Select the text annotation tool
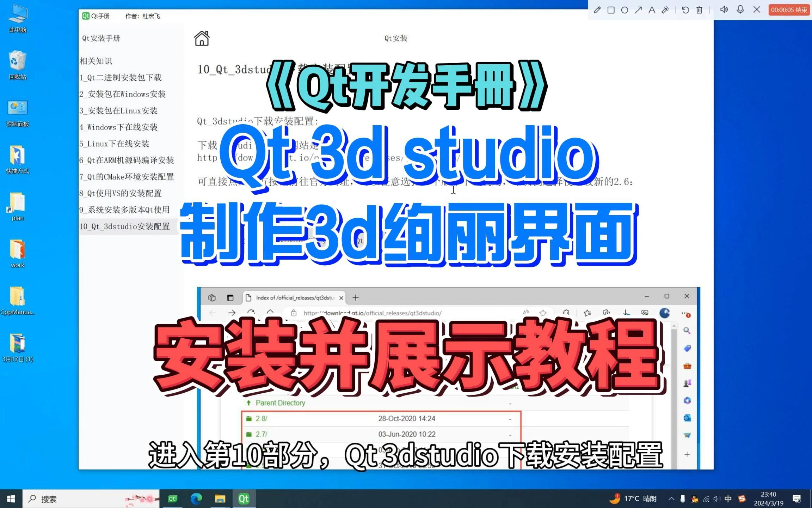 click(x=652, y=10)
